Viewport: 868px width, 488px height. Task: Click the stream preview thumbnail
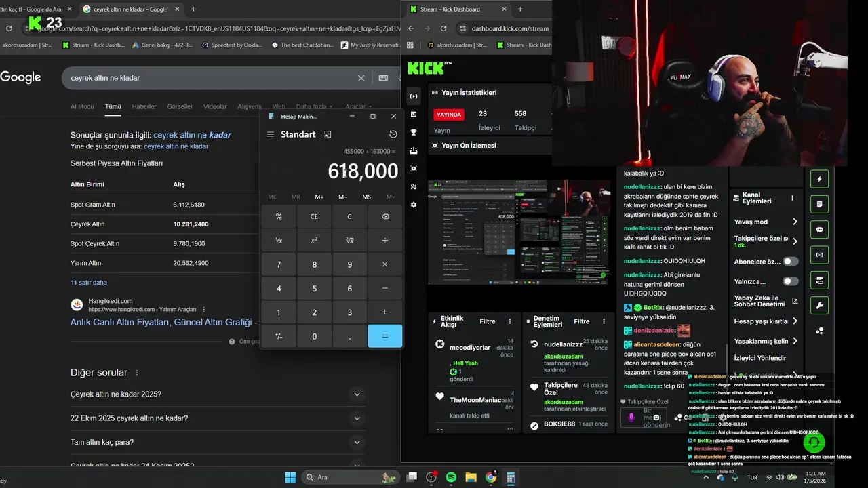coord(520,232)
